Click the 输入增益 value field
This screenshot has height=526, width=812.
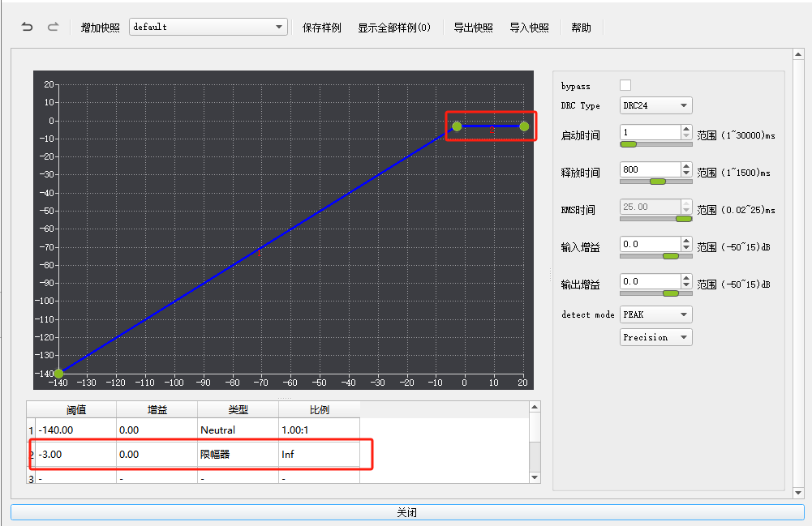pyautogui.click(x=651, y=244)
